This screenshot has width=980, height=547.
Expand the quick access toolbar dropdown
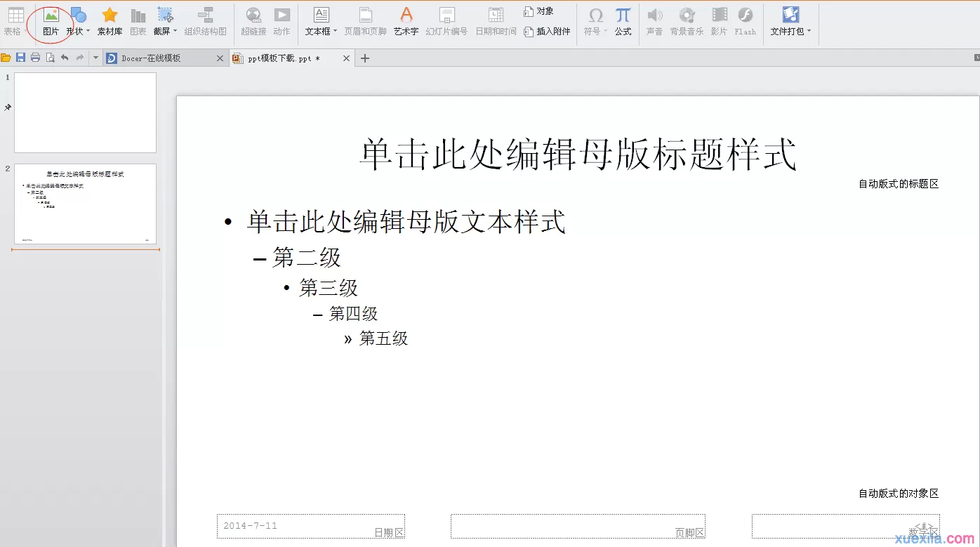[95, 58]
